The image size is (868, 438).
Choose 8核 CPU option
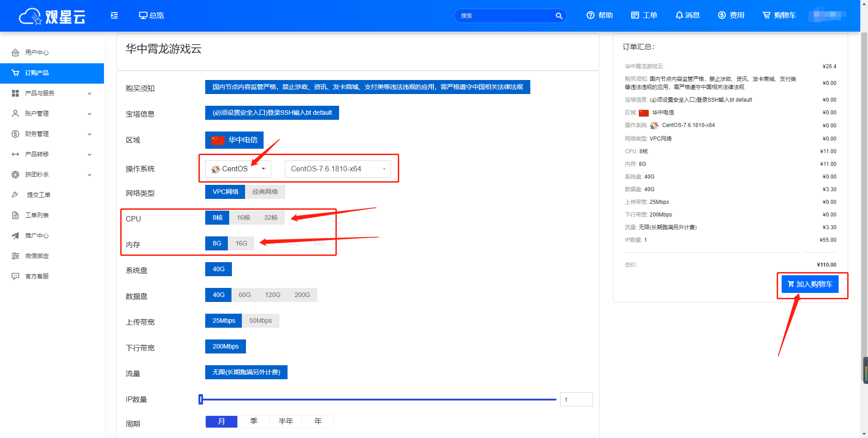(217, 217)
